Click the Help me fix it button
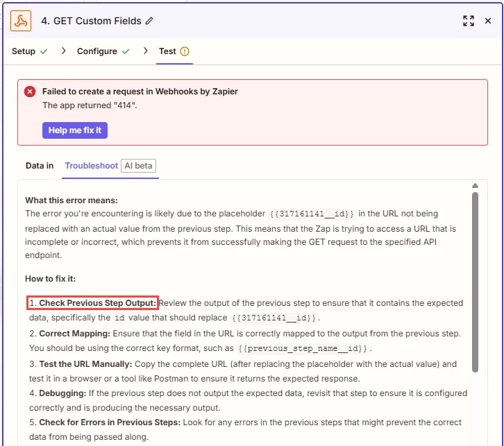Image resolution: width=504 pixels, height=446 pixels. click(75, 130)
